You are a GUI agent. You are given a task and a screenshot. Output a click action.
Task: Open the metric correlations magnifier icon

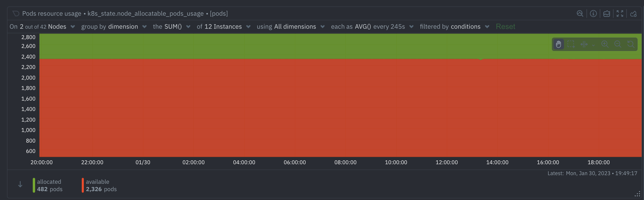click(580, 14)
